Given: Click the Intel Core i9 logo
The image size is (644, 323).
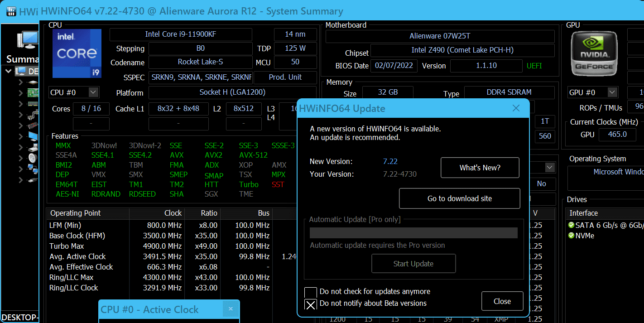Looking at the screenshot, I should pos(77,53).
